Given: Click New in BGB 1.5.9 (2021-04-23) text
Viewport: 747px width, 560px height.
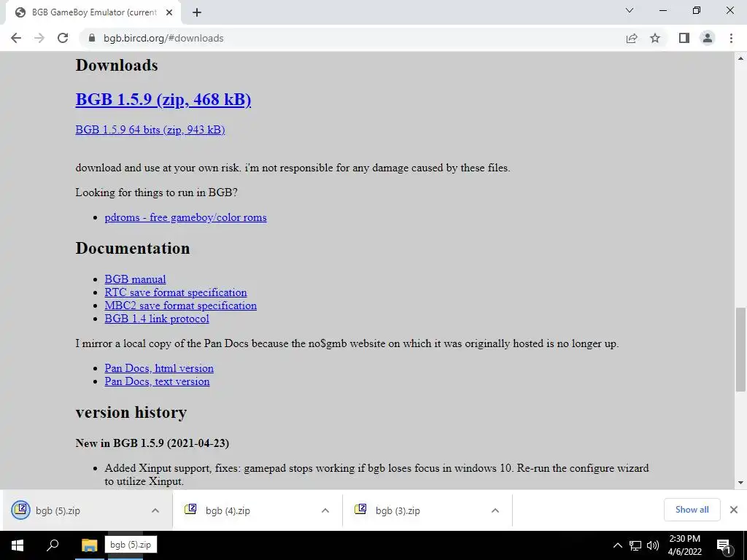Looking at the screenshot, I should tap(152, 443).
